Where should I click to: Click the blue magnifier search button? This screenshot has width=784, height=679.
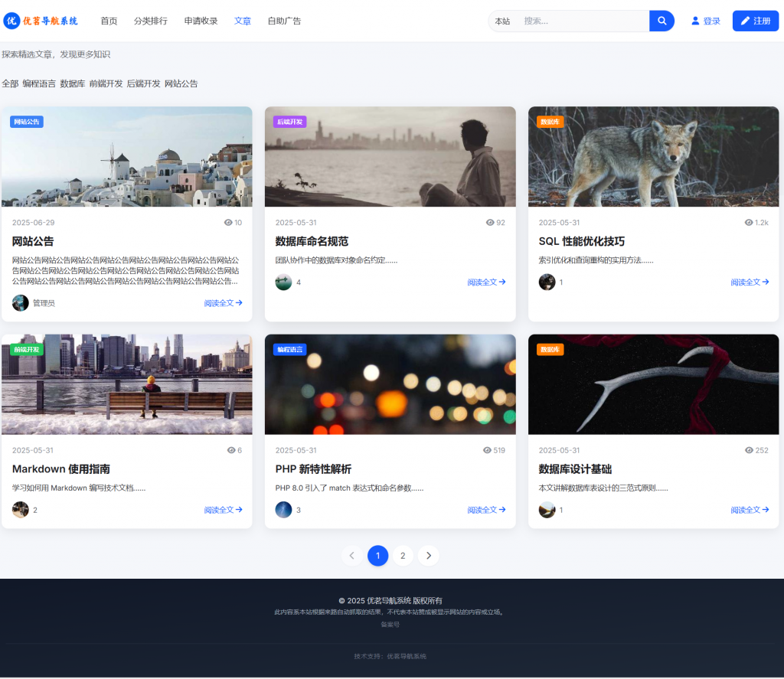pyautogui.click(x=661, y=21)
